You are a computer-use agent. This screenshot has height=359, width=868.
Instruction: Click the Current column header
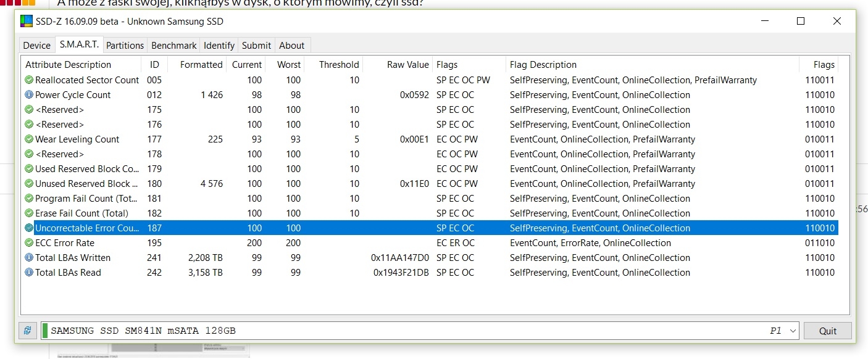[247, 65]
